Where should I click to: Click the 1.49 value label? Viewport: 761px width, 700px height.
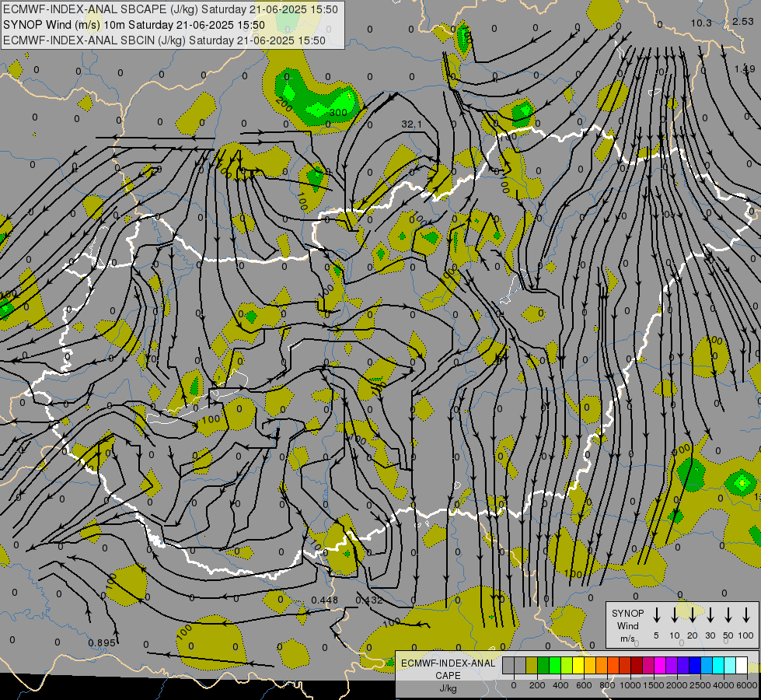pyautogui.click(x=745, y=69)
